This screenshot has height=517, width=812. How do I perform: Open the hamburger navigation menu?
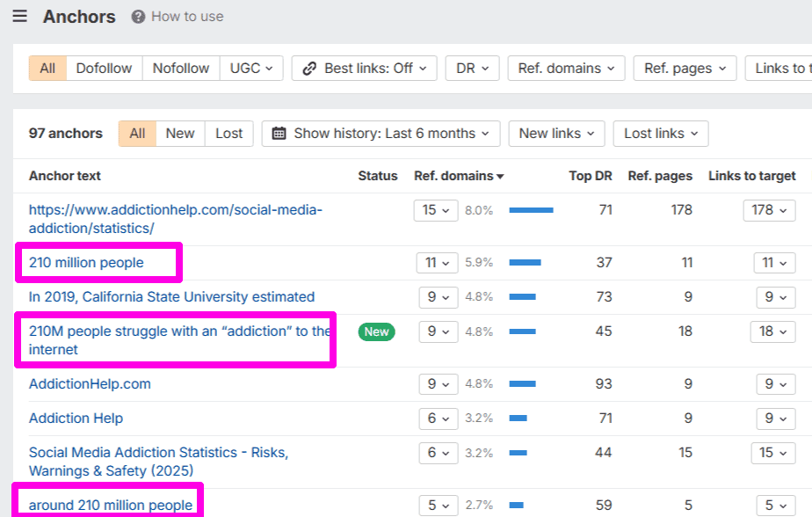click(19, 16)
